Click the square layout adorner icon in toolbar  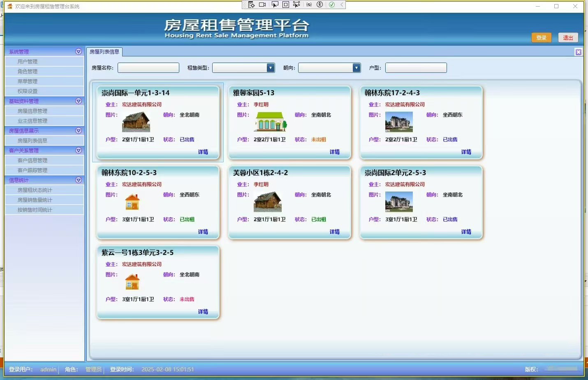click(x=286, y=5)
